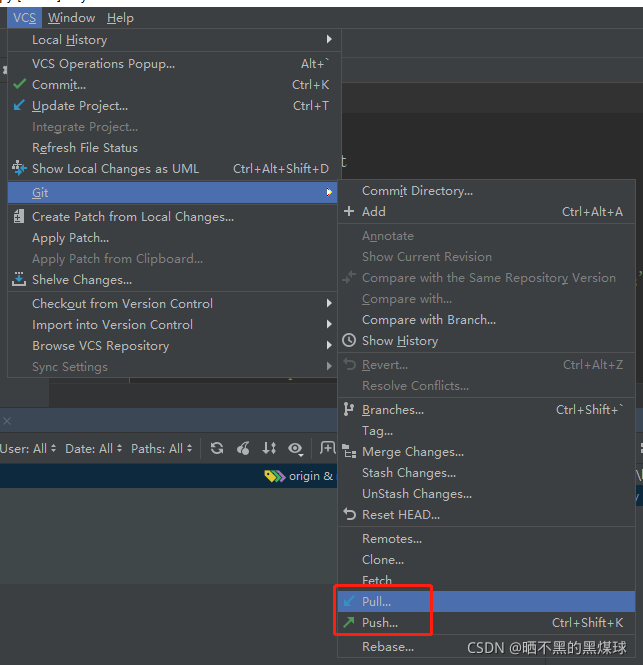643x665 pixels.
Task: Choose Shelve Changes... entry
Action: tap(173, 279)
